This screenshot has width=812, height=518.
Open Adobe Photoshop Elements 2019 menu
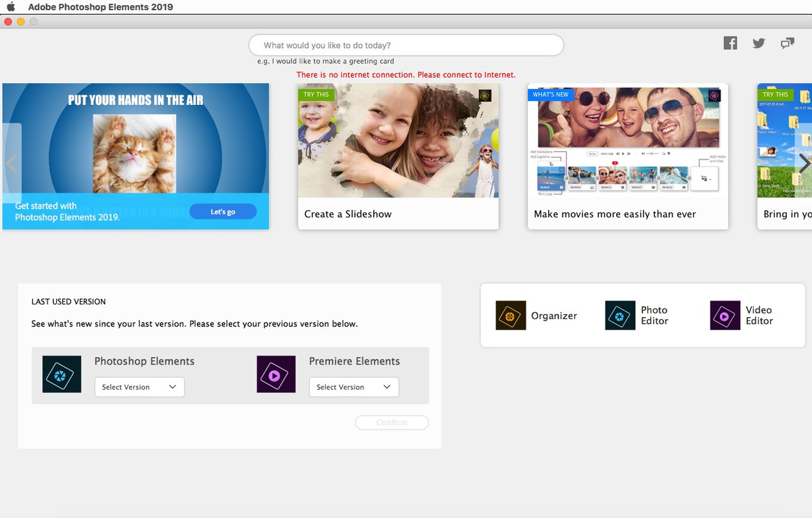click(100, 7)
